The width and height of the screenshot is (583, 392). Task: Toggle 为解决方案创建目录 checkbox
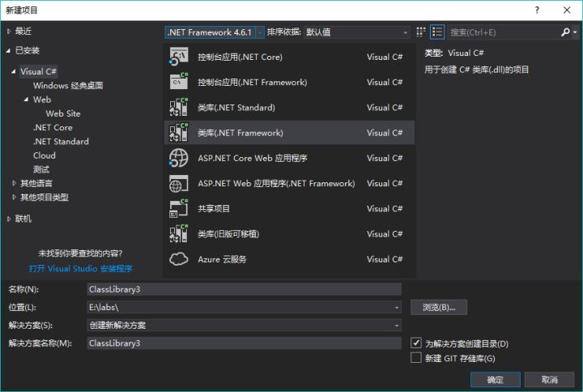[415, 343]
